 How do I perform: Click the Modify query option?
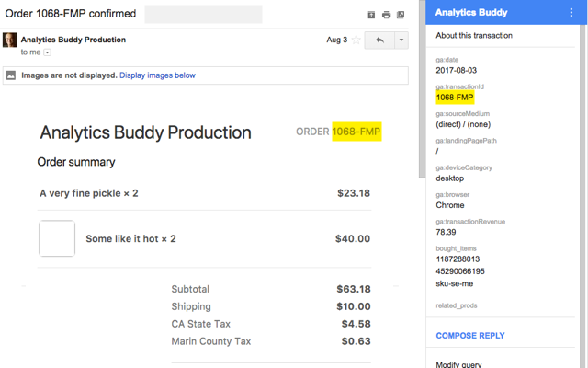click(458, 364)
